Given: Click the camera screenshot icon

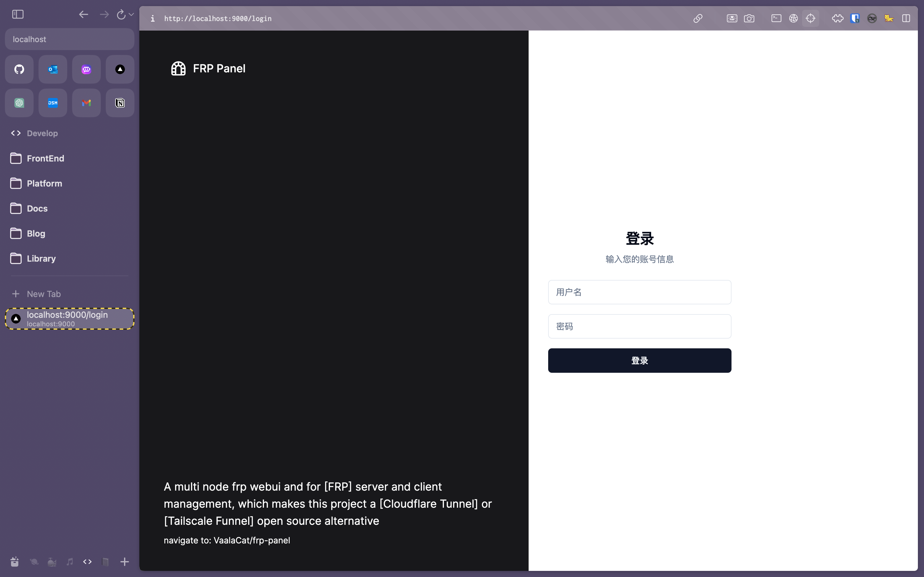Looking at the screenshot, I should click(x=749, y=18).
